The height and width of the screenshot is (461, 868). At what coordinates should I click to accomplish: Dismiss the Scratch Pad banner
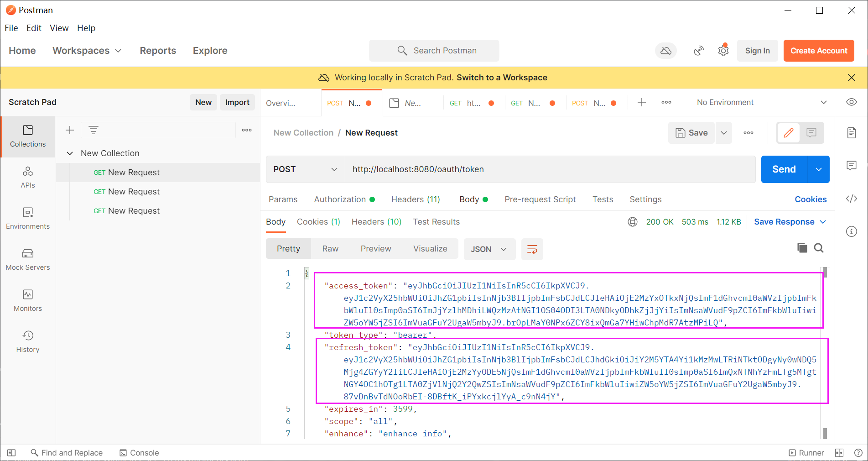click(852, 78)
